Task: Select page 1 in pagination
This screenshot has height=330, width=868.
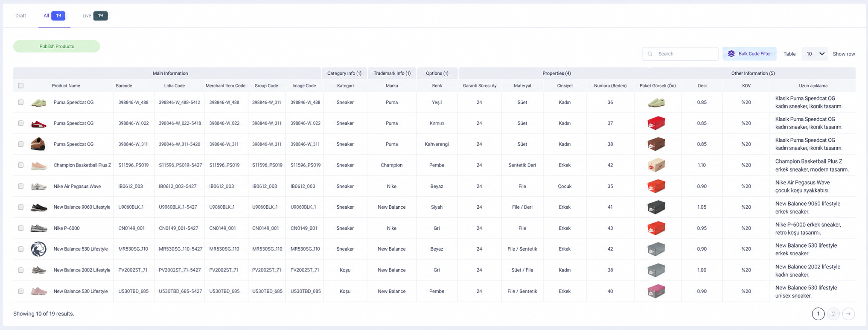Action: coord(818,314)
